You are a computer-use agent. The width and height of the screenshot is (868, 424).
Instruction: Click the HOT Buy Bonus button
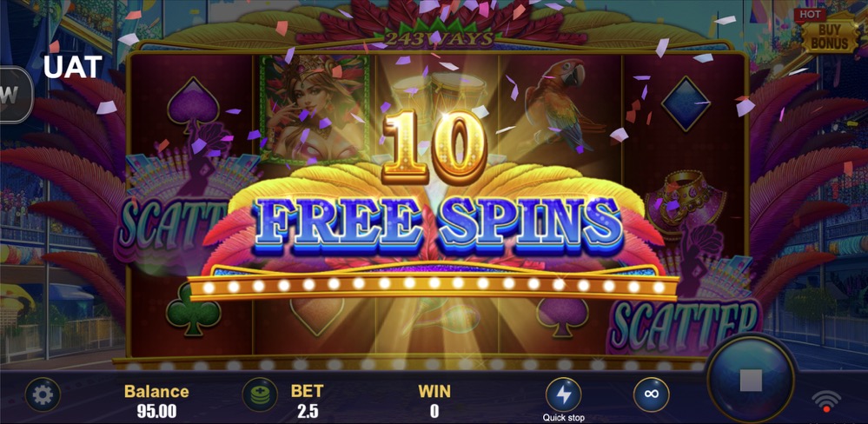[826, 31]
